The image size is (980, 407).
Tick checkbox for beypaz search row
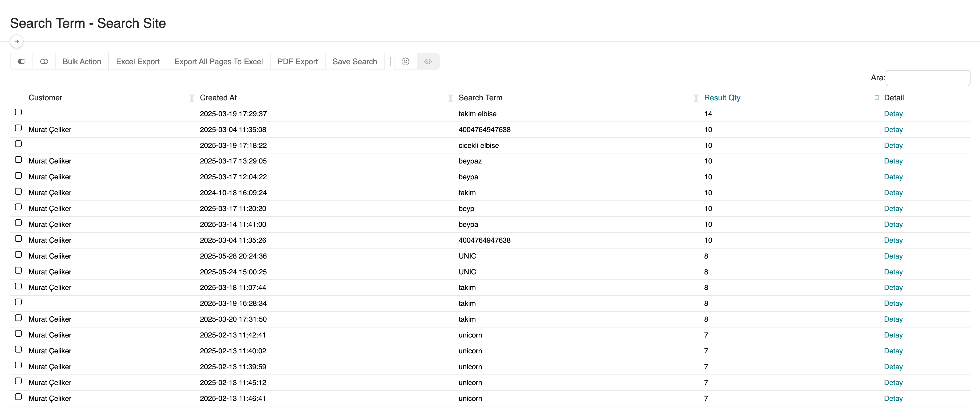click(x=18, y=160)
